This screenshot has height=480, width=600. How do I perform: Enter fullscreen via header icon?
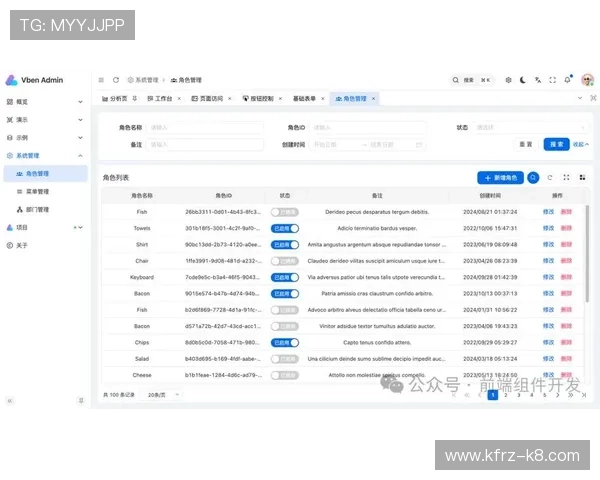553,80
